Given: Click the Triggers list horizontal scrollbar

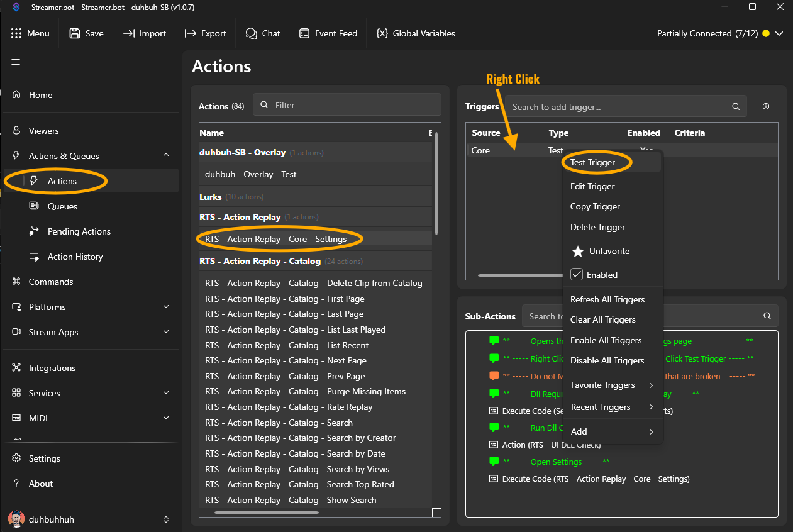Looking at the screenshot, I should [x=520, y=275].
